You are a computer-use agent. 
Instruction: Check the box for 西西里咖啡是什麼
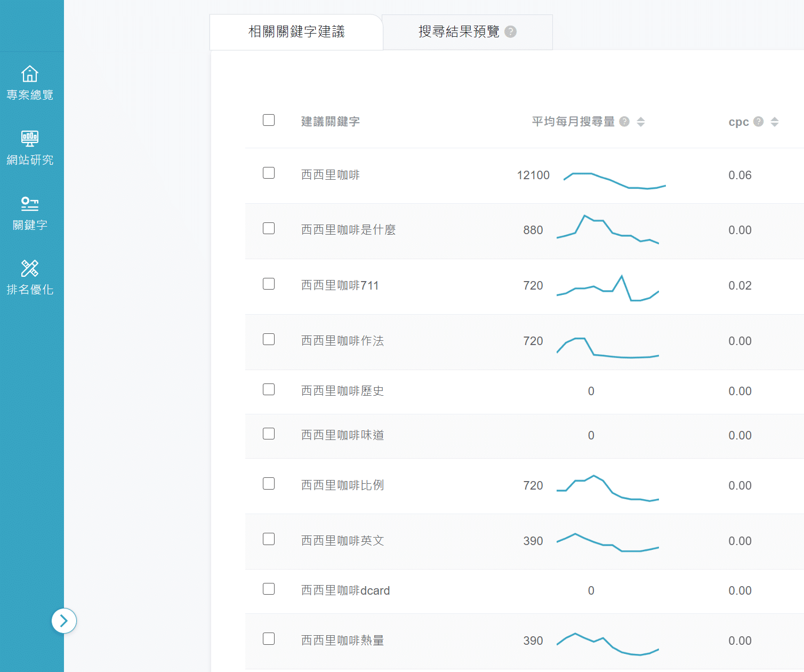[x=269, y=228]
